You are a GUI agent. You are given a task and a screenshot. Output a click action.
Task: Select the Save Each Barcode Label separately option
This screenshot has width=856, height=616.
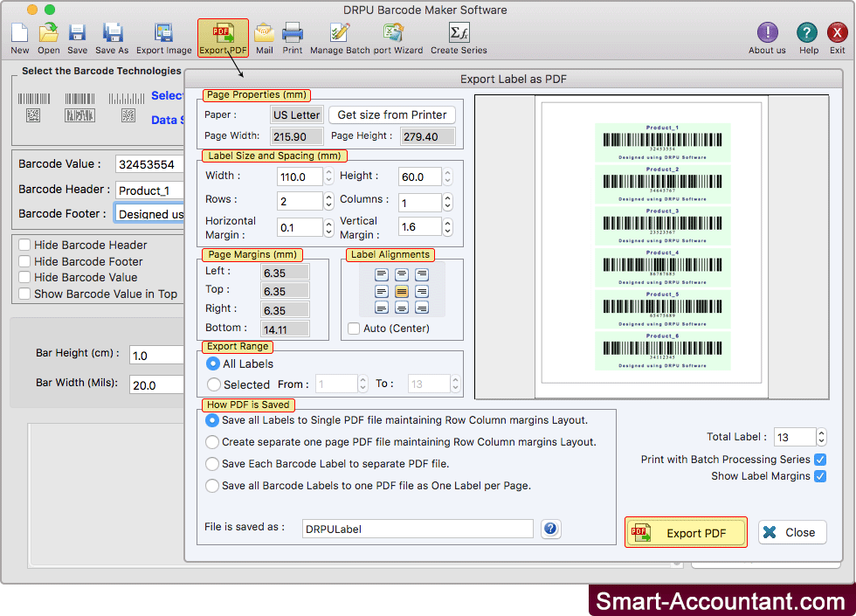pos(211,464)
